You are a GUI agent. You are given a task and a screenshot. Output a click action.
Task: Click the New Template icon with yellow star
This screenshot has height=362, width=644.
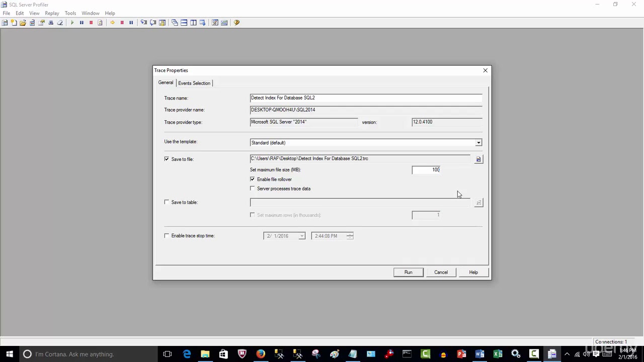tap(14, 23)
